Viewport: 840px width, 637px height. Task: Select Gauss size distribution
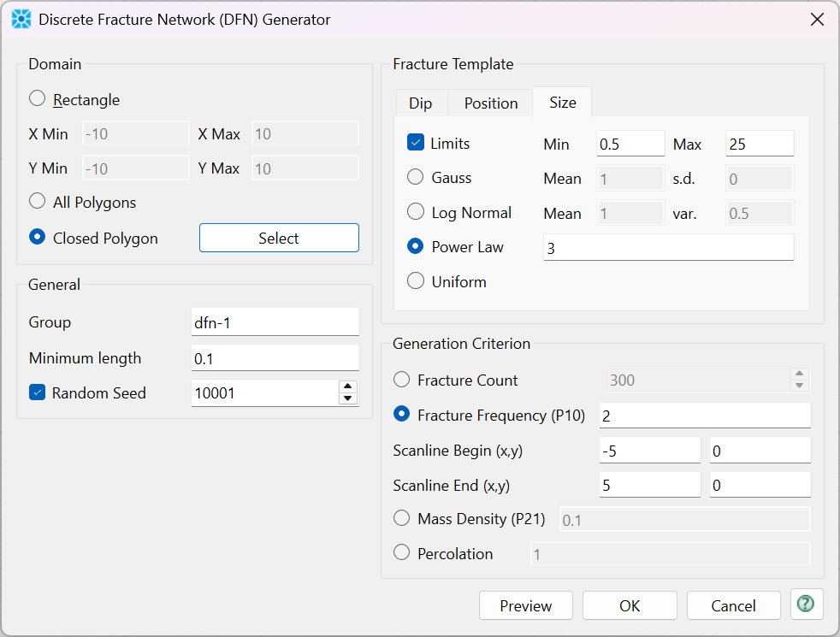coord(416,178)
